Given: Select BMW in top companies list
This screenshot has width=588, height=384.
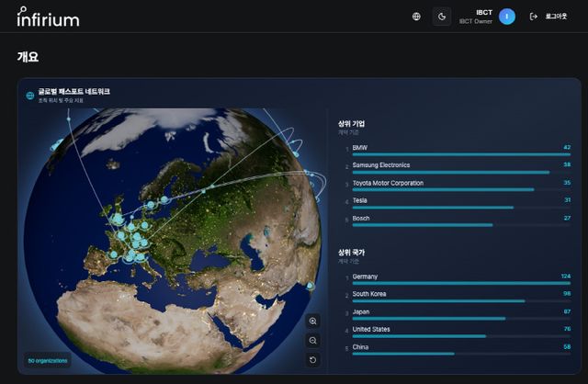Looking at the screenshot, I should pos(359,147).
